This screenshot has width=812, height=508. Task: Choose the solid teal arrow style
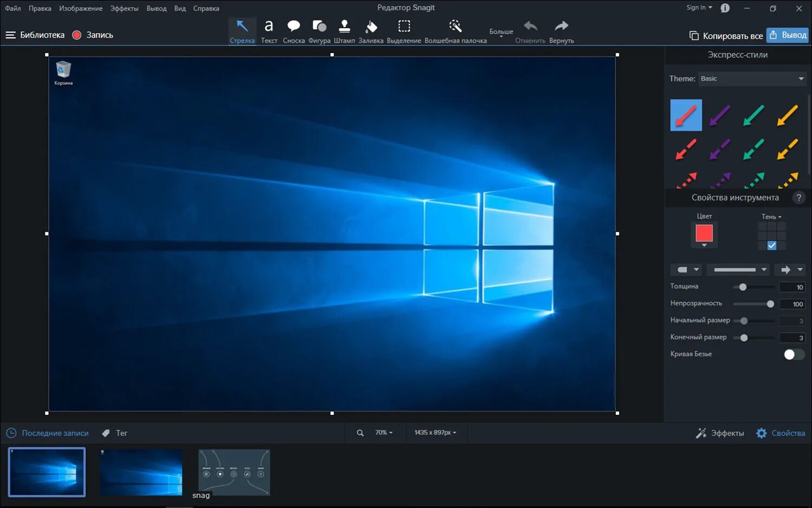[754, 115]
